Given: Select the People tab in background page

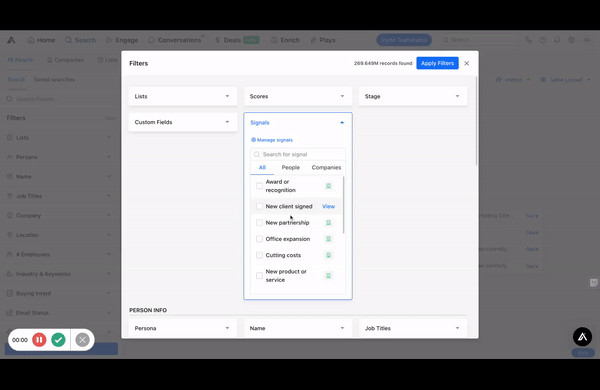Looking at the screenshot, I should [x=20, y=60].
